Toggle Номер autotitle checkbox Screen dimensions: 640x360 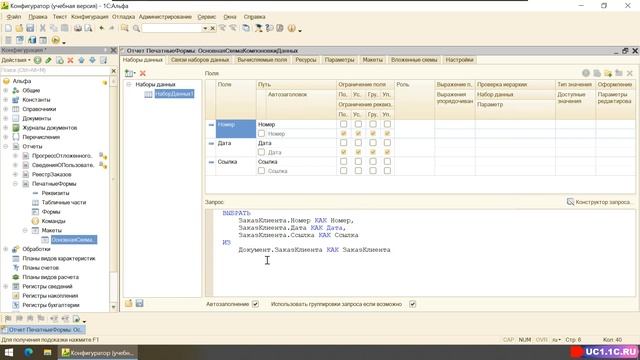click(261, 133)
